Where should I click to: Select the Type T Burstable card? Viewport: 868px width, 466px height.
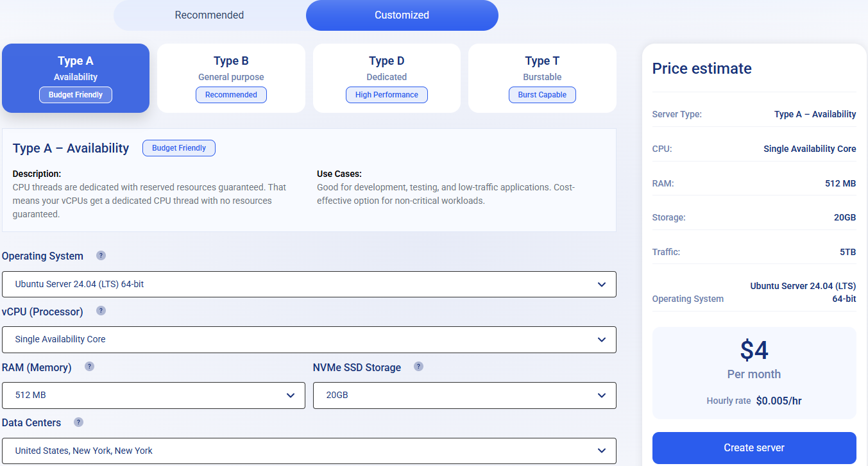542,78
